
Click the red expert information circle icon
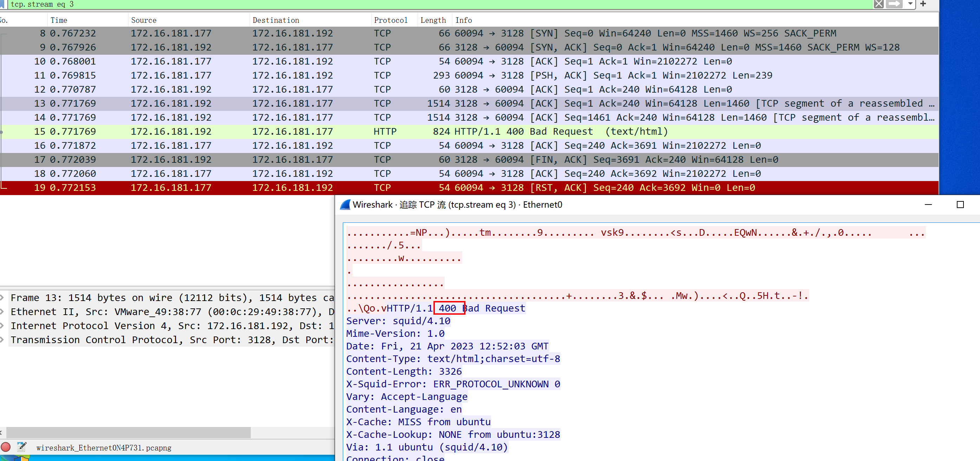[6, 447]
